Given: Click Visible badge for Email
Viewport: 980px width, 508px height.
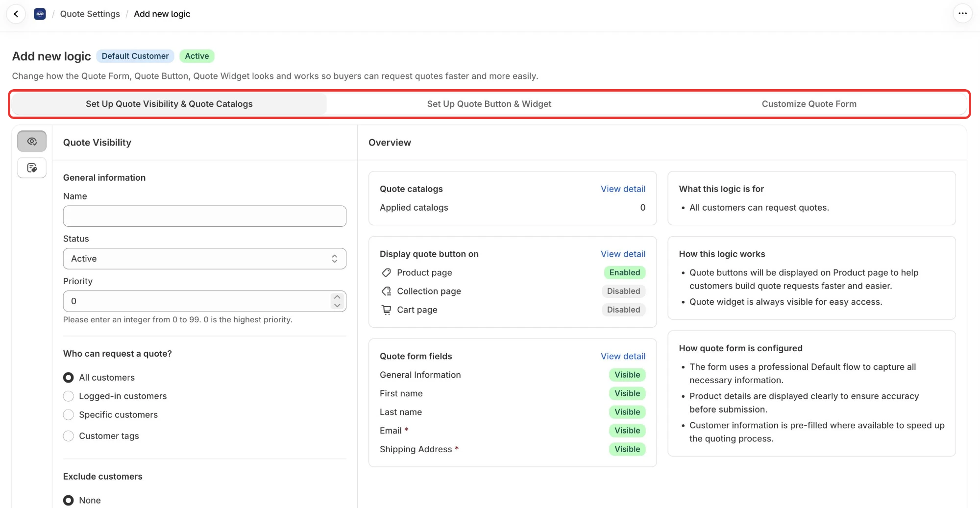Looking at the screenshot, I should coord(627,431).
